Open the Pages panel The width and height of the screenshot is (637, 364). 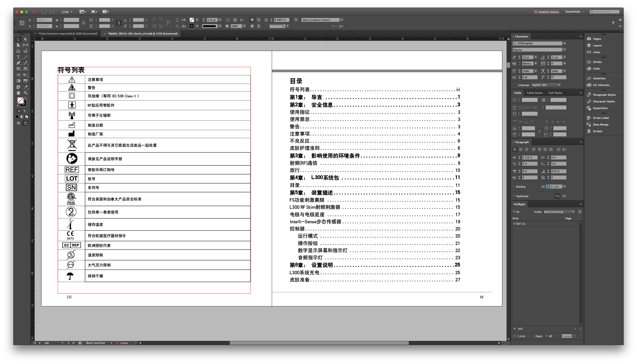tap(596, 39)
